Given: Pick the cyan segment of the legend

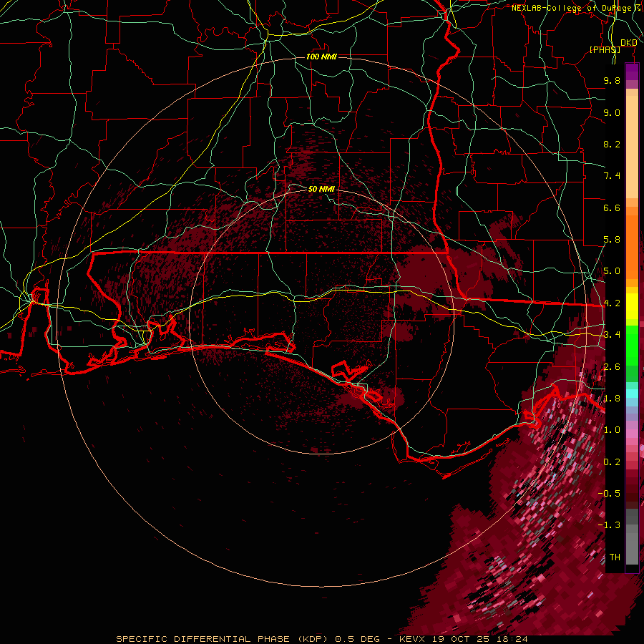Looking at the screenshot, I should coord(632,394).
